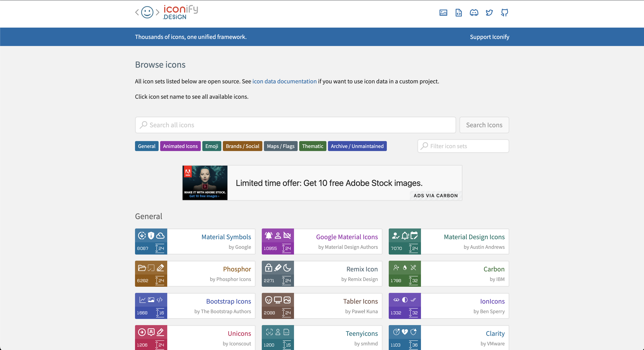644x350 pixels.
Task: Open the Maps / Flags icon category
Action: [281, 146]
